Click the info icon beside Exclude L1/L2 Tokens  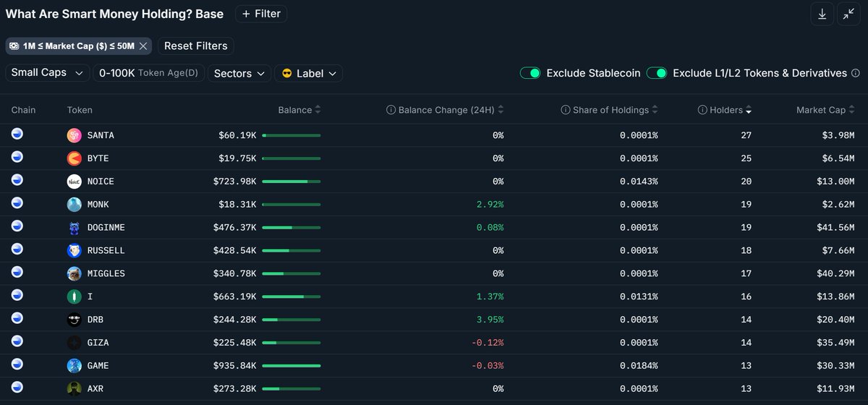[x=856, y=73]
